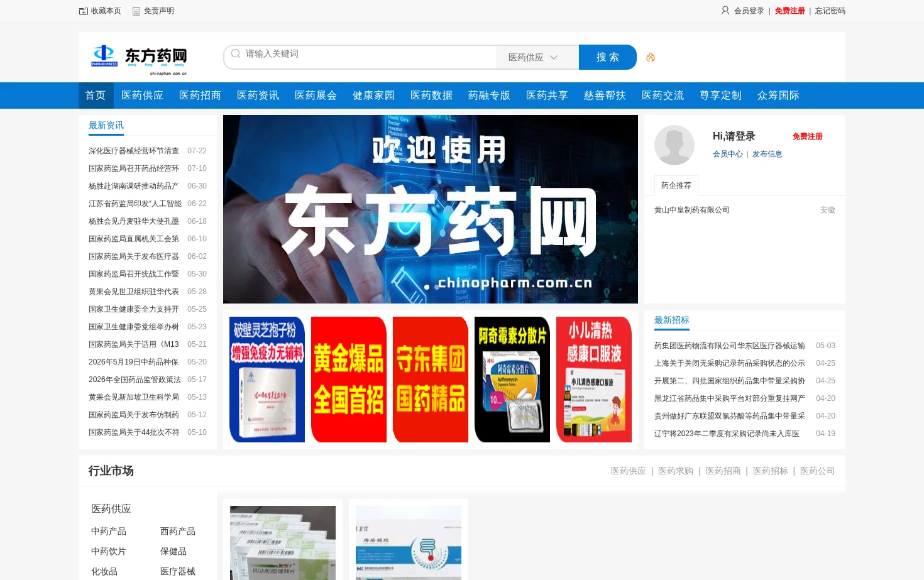Click the 小儿清热感康口服液 ad thumbnail

594,380
